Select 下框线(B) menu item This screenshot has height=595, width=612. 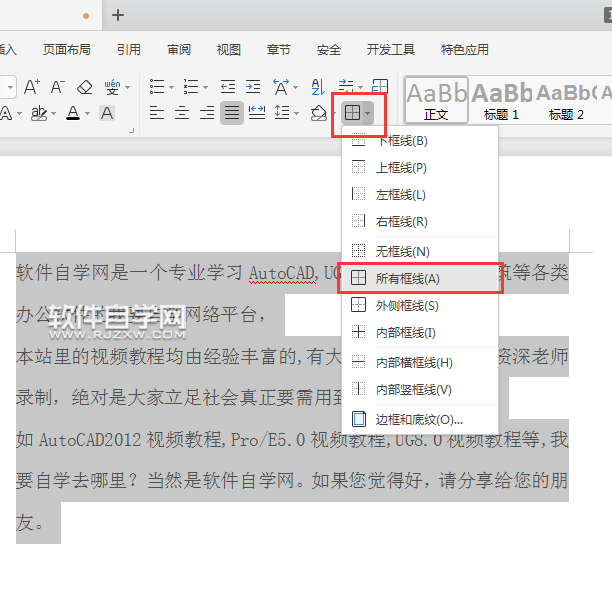click(420, 141)
